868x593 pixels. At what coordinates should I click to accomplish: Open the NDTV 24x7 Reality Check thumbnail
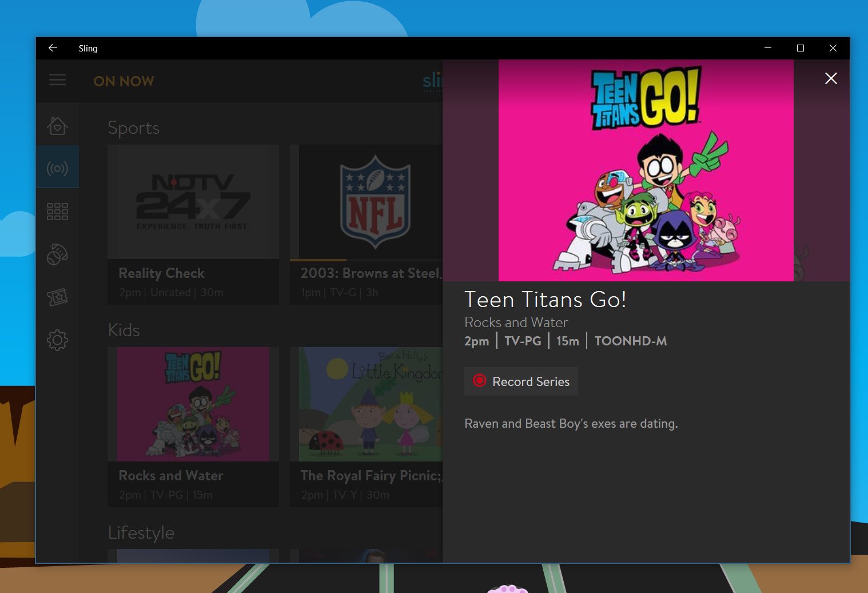click(x=193, y=202)
